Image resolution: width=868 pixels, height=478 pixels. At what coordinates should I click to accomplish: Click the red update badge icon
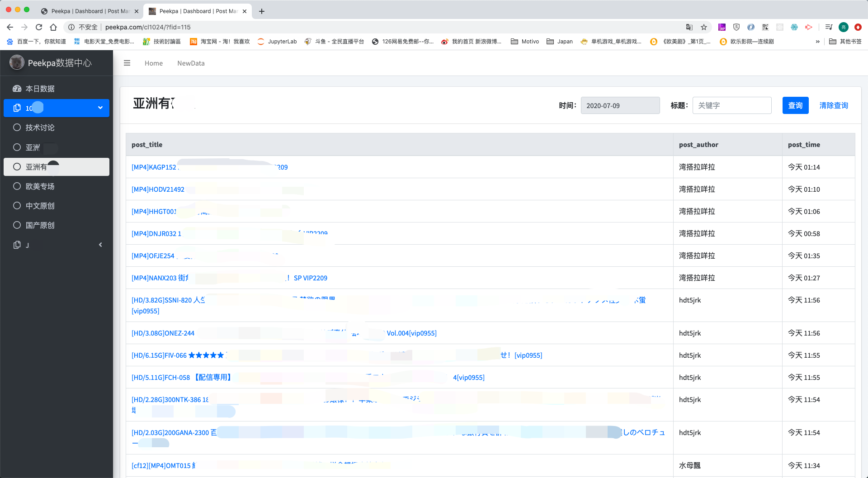click(x=858, y=27)
